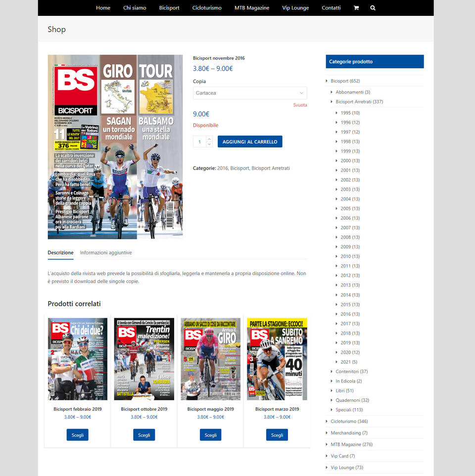Open the Bicisport marzo 2019 cover thumbnail

tap(277, 359)
